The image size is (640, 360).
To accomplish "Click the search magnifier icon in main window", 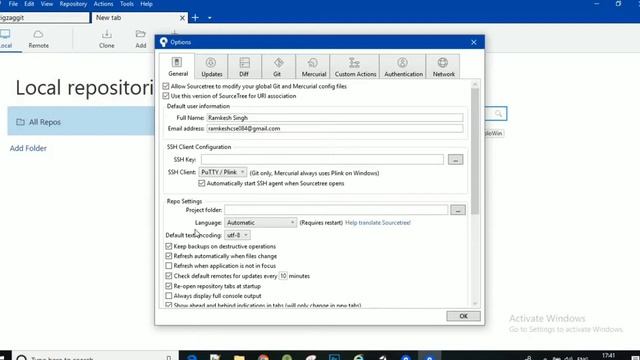I will 498,113.
